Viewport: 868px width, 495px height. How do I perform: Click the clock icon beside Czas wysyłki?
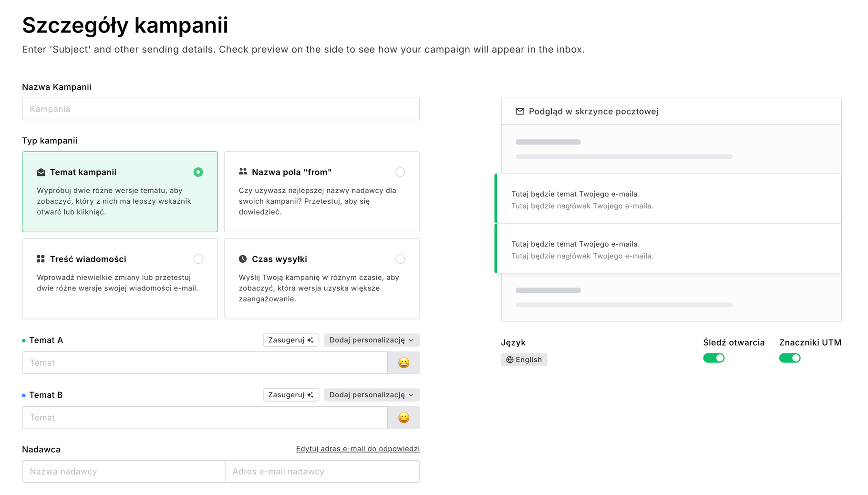(x=243, y=259)
